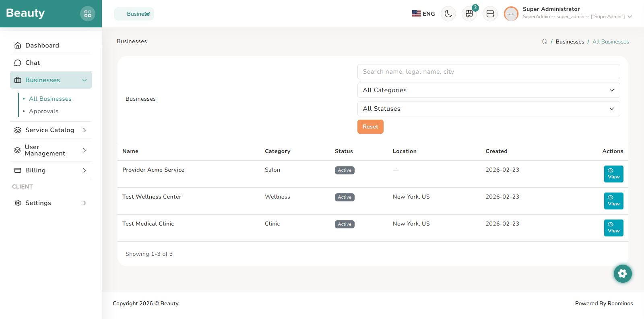
Task: Click the home icon in breadcrumb
Action: coord(545,41)
